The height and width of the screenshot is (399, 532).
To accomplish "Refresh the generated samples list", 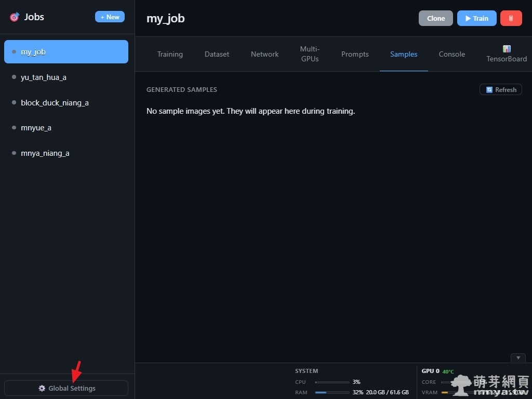I will [501, 89].
